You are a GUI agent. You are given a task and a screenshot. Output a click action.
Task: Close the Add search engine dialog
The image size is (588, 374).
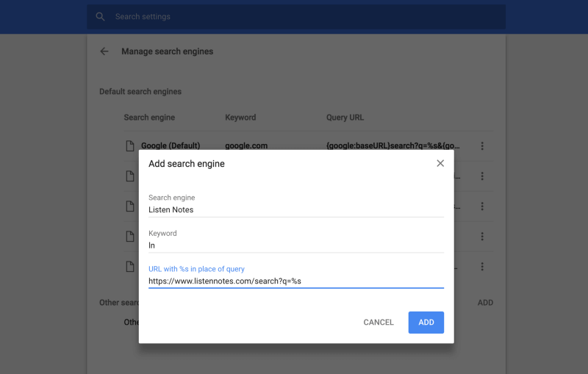[440, 163]
